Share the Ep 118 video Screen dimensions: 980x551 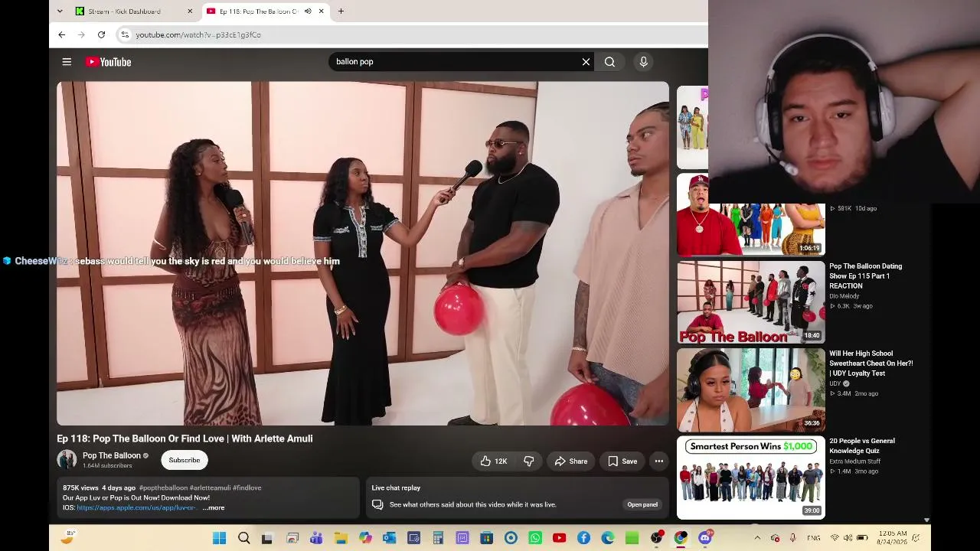pos(571,461)
